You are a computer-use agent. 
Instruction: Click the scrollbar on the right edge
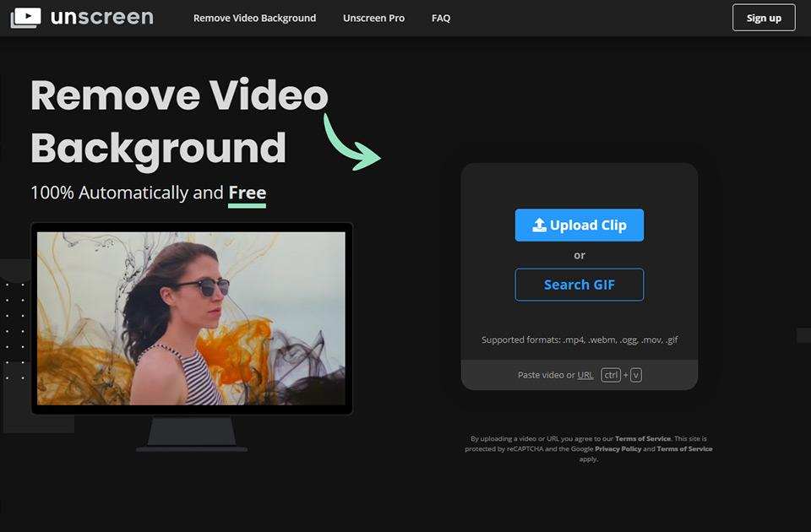point(803,335)
